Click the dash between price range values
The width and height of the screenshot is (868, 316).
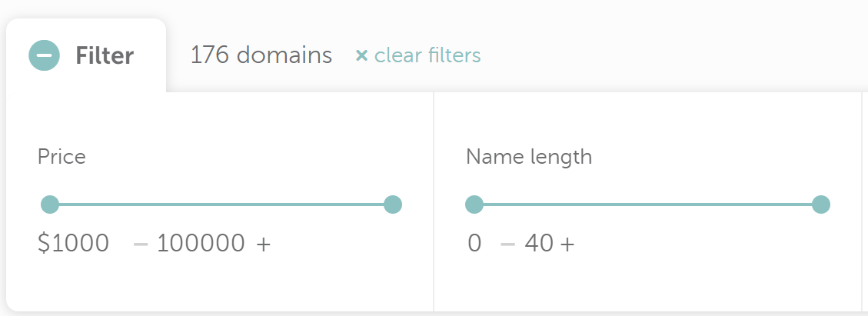141,244
